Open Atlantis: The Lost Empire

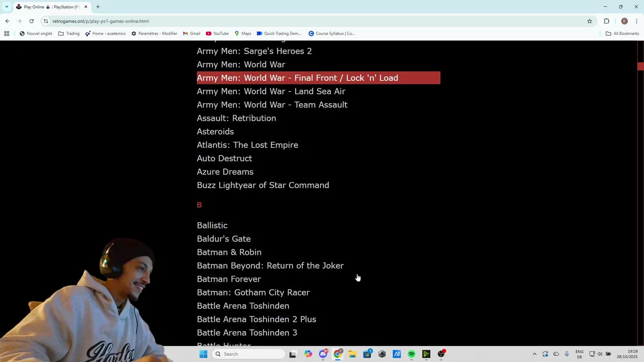click(x=248, y=145)
